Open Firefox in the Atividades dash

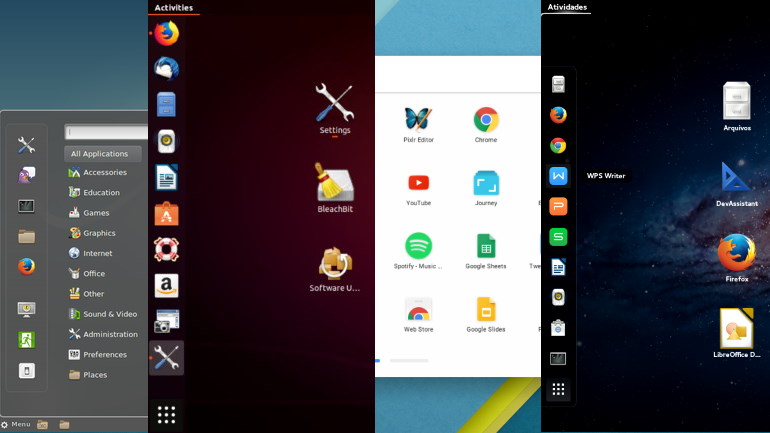(x=558, y=115)
